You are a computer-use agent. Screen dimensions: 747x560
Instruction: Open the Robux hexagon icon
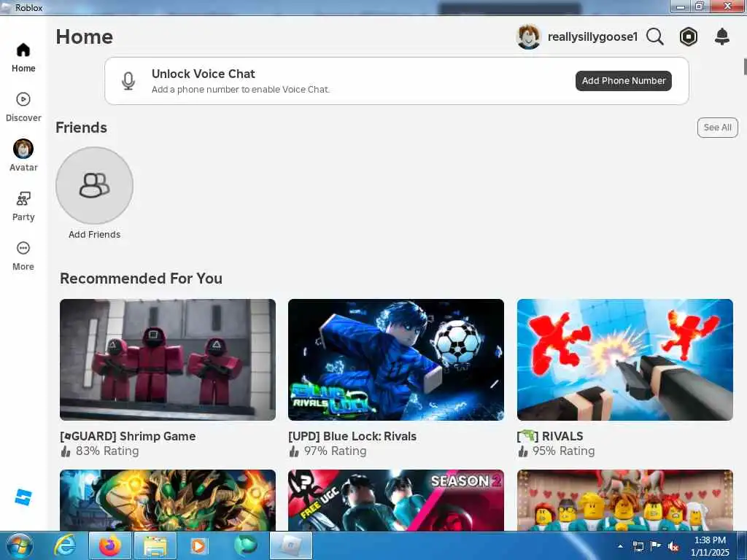coord(689,36)
